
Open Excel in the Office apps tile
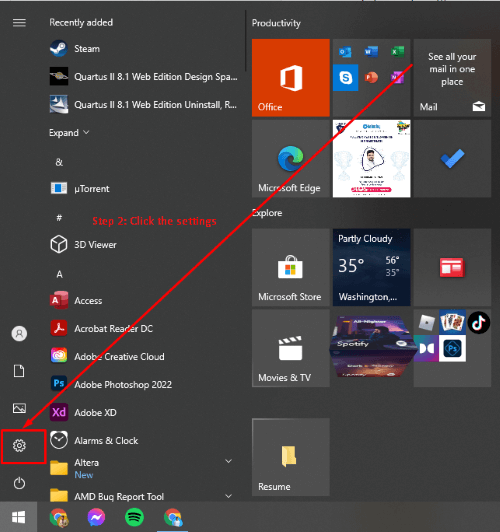click(397, 52)
